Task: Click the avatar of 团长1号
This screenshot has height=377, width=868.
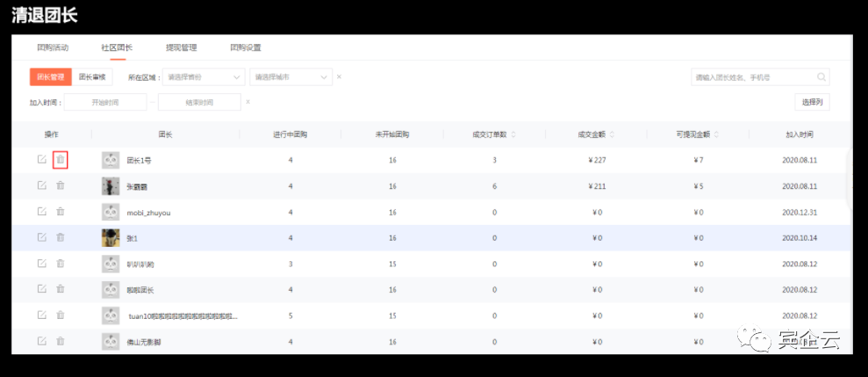Action: click(111, 160)
